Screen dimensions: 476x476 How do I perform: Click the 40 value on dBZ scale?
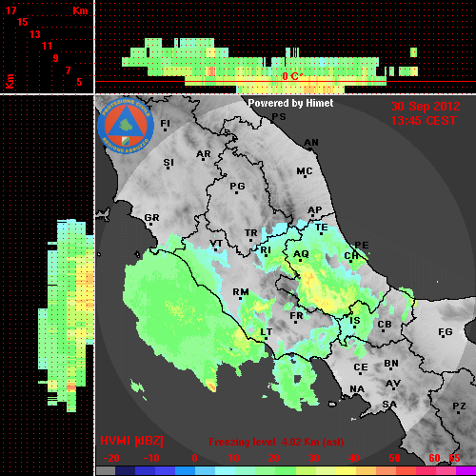click(354, 458)
